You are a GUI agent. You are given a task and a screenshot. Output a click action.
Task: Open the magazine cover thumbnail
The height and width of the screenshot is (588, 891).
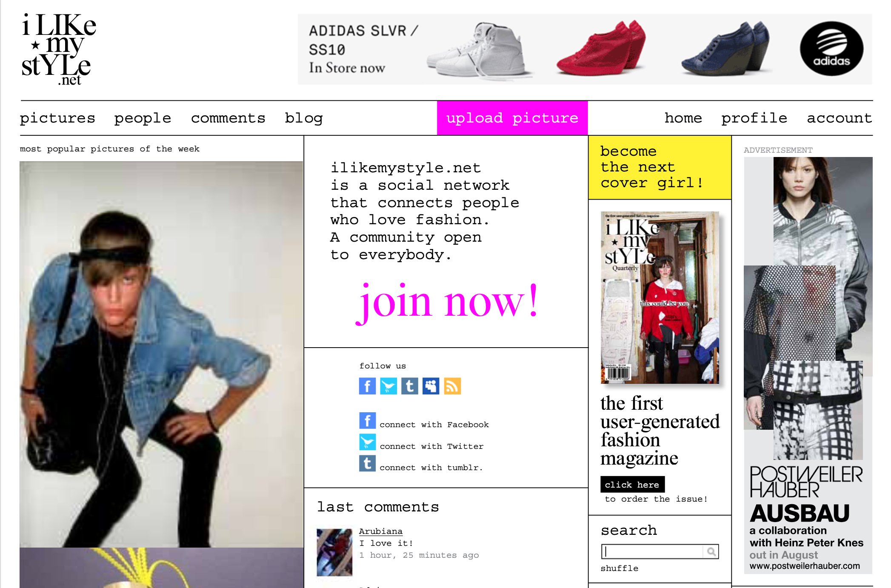click(x=660, y=297)
